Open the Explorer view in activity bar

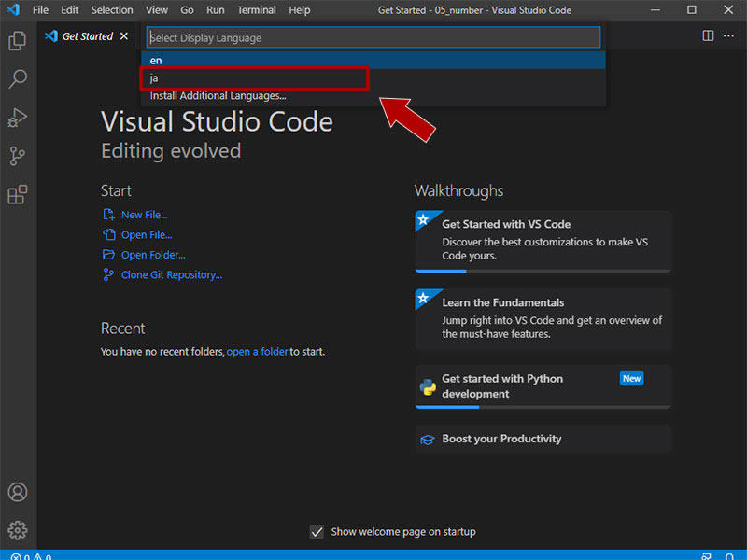(x=18, y=40)
